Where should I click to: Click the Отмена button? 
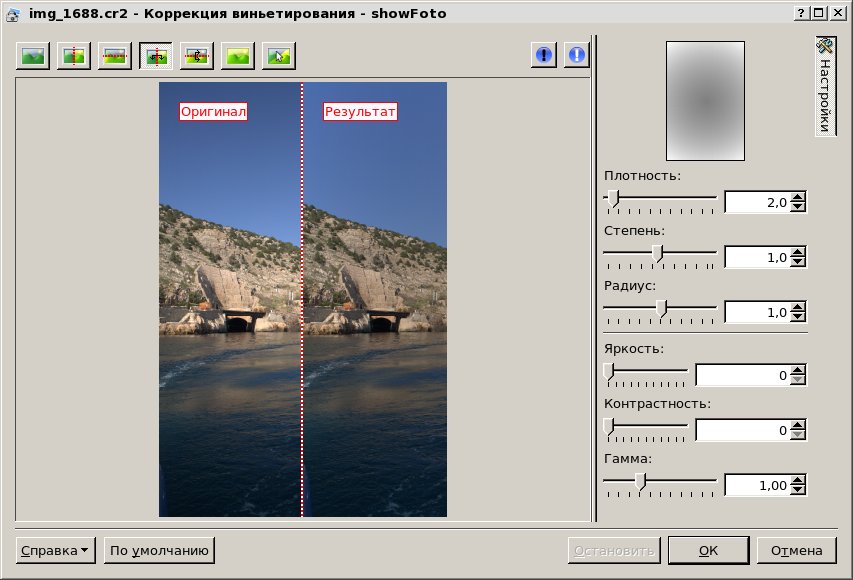(796, 551)
